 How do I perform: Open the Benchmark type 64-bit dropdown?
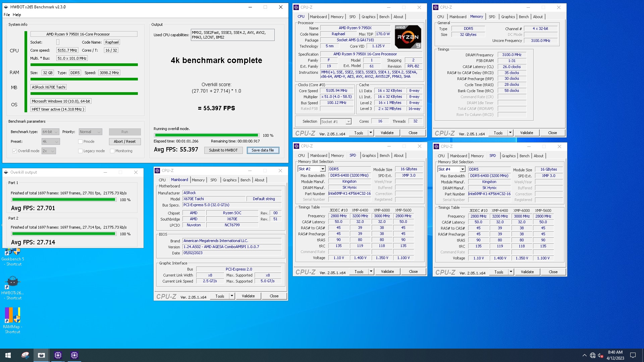coord(50,132)
